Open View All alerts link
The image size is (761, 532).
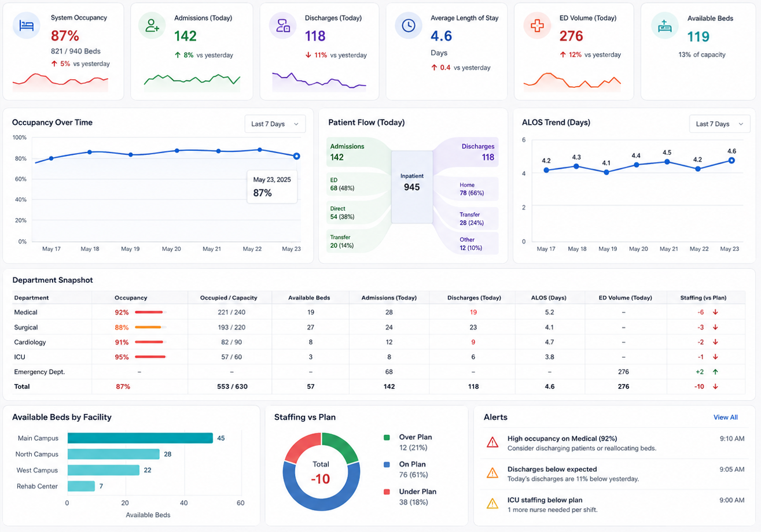(725, 418)
